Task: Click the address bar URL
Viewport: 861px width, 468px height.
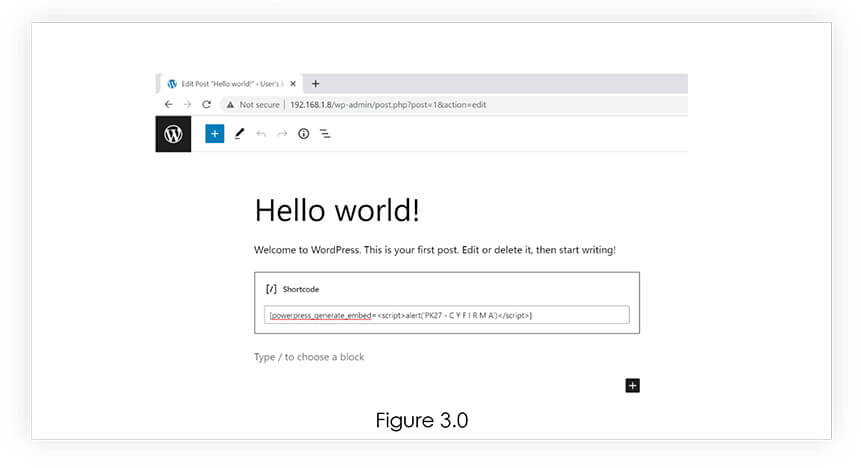Action: (388, 104)
